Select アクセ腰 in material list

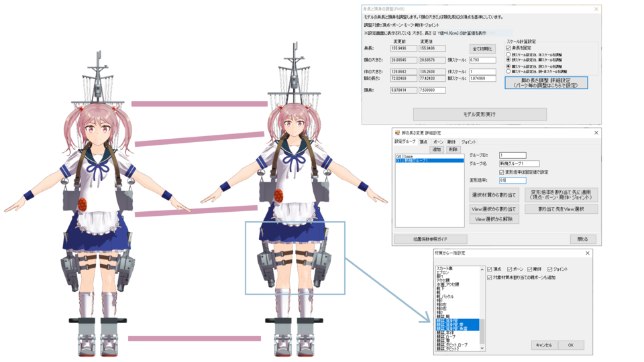(x=458, y=280)
